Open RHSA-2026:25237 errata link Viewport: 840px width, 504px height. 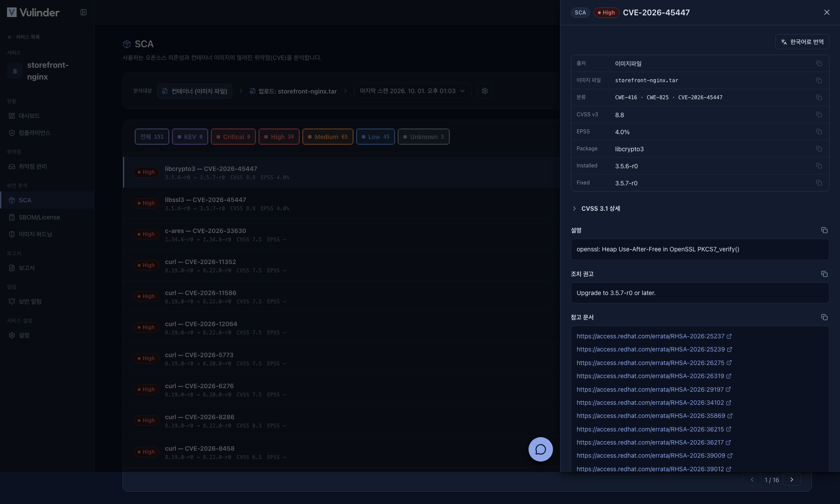[x=654, y=336]
